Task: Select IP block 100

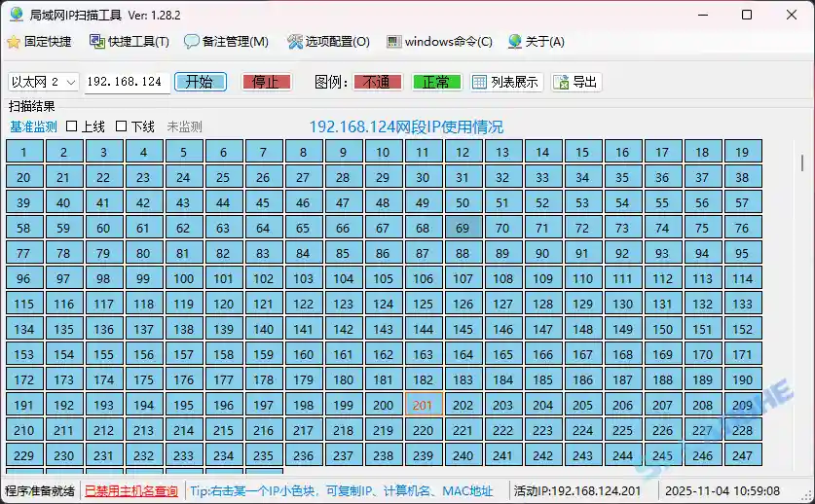Action: coord(184,278)
